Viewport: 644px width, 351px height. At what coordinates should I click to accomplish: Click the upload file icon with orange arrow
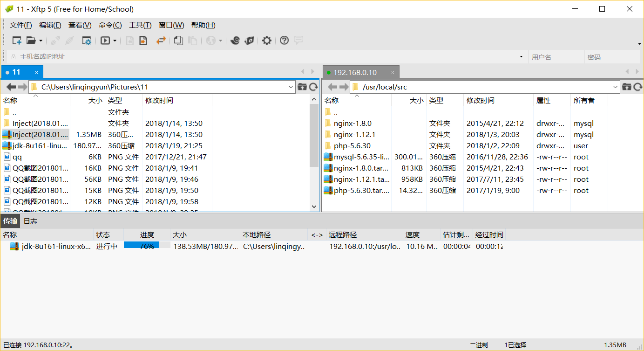pos(143,41)
